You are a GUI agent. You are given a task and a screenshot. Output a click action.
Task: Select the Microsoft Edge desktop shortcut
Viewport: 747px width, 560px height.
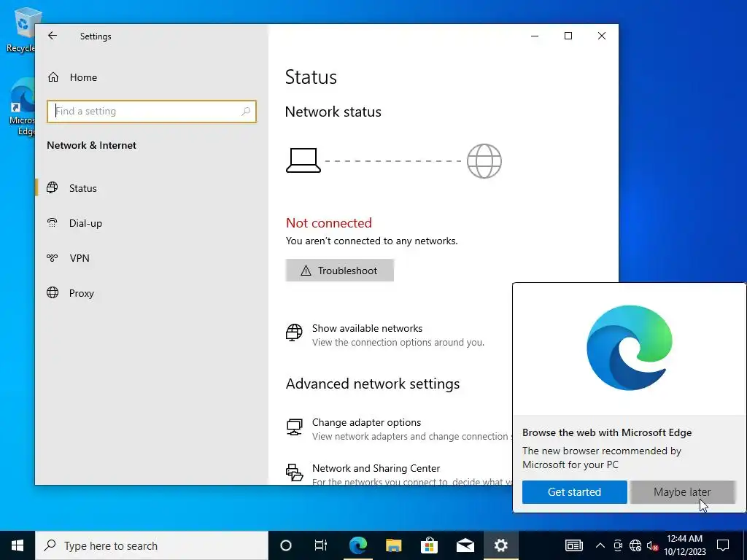click(x=22, y=107)
